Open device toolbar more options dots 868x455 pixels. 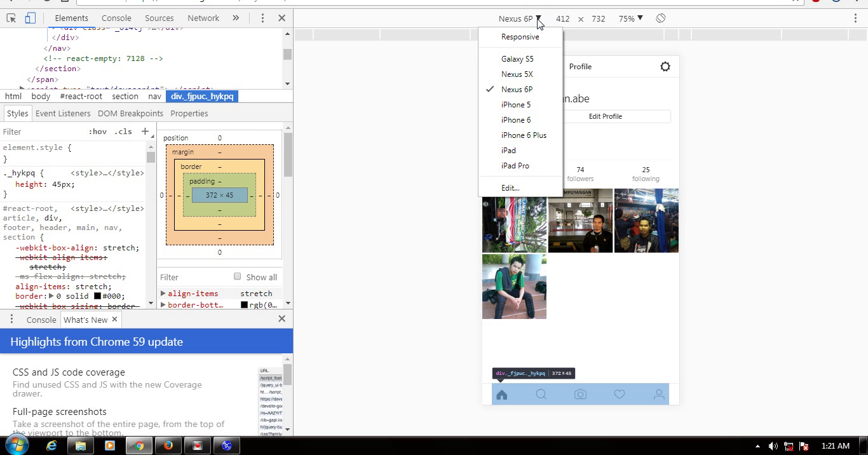click(855, 18)
